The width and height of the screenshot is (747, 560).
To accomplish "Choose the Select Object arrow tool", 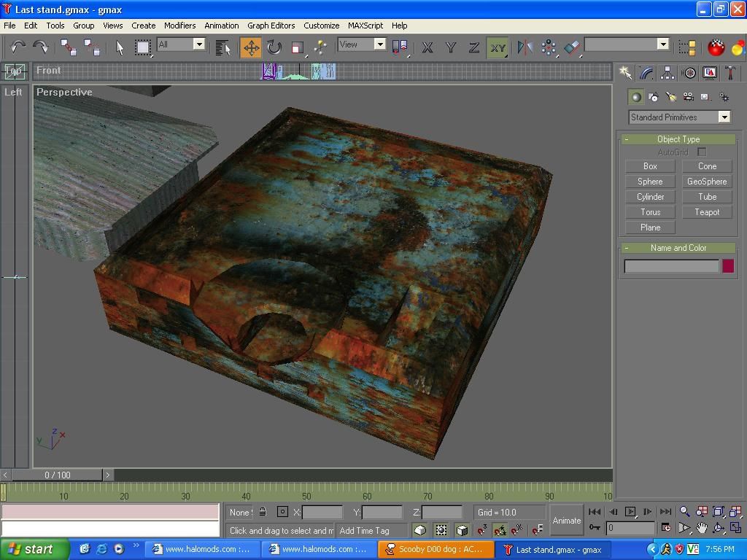I will 120,47.
